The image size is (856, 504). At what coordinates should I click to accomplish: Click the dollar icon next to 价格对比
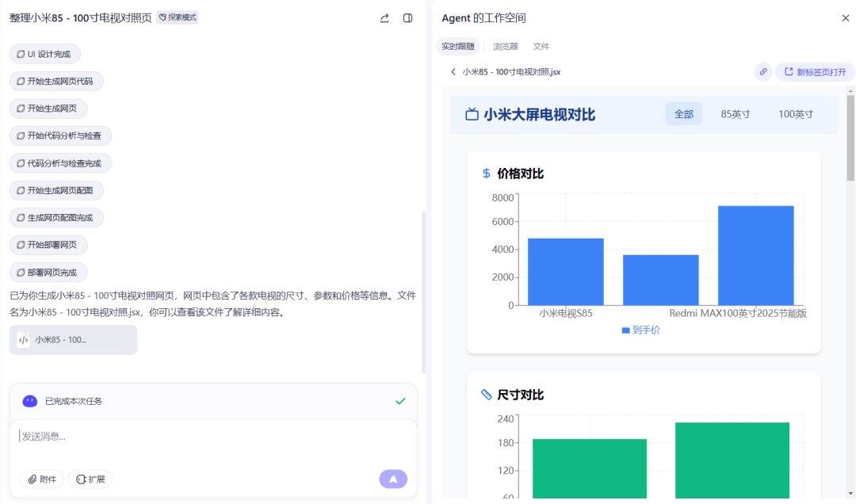pos(486,174)
